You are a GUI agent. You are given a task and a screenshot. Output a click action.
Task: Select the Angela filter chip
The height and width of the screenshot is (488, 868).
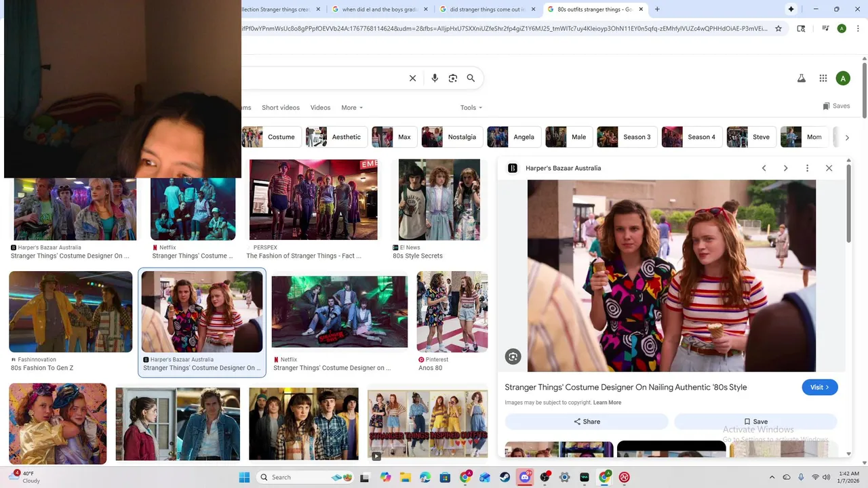click(x=514, y=137)
